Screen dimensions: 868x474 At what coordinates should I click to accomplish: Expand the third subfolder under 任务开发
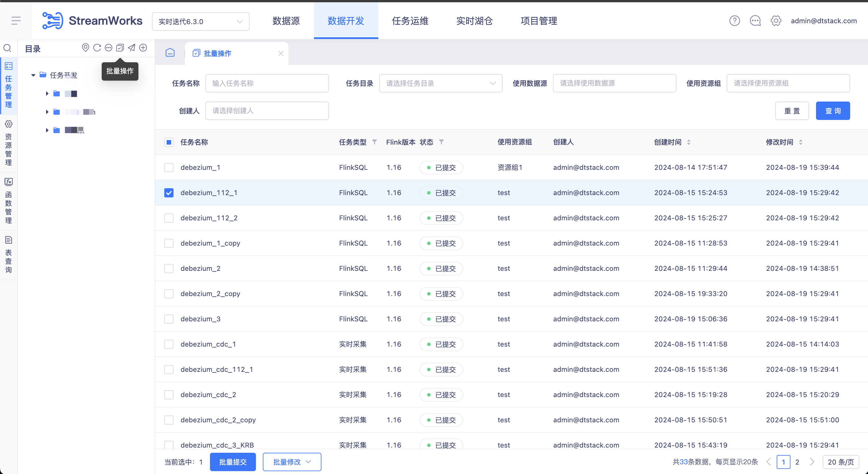(x=47, y=130)
